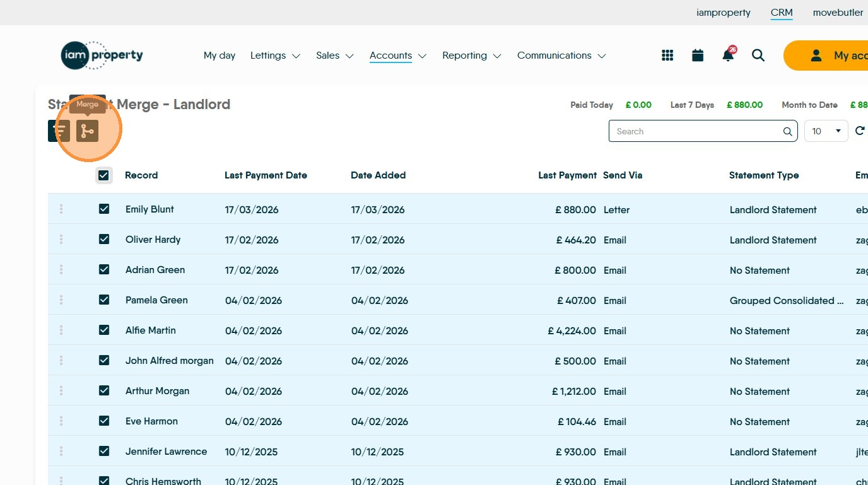Click Pamela Green's Grouped Consolidated statement type
The image size is (868, 485).
pyautogui.click(x=787, y=300)
